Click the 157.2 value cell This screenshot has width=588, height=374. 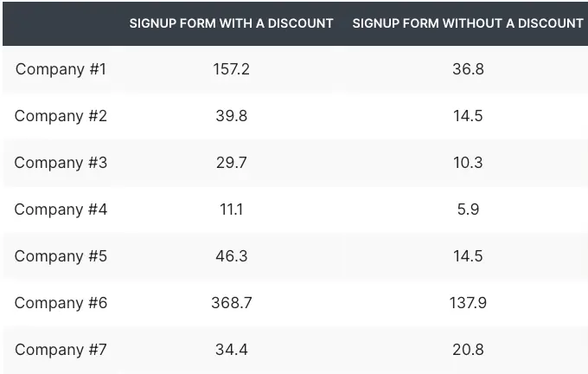coord(231,69)
